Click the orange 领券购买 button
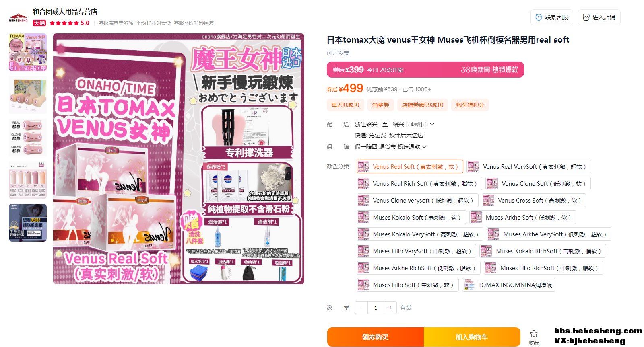This screenshot has height=347, width=644. 375,337
